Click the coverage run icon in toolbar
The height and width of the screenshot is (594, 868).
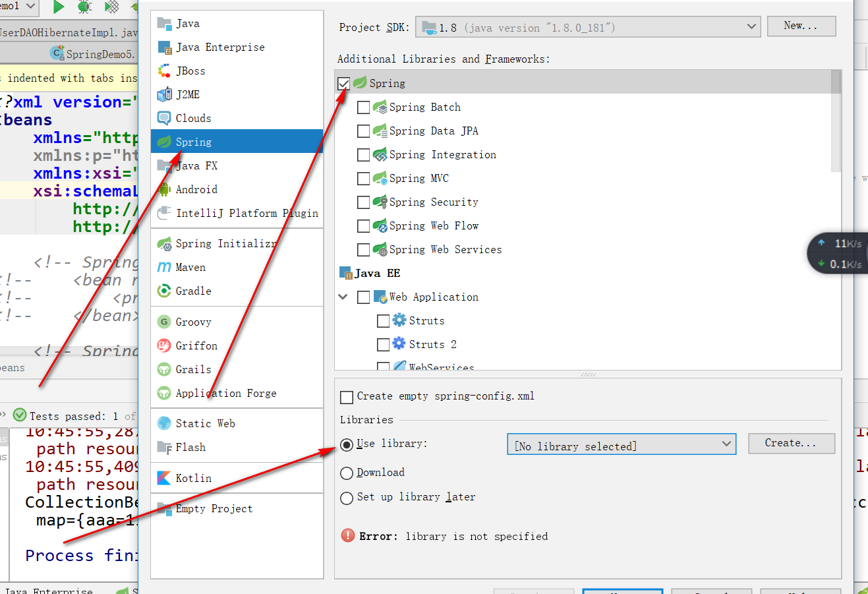click(112, 7)
